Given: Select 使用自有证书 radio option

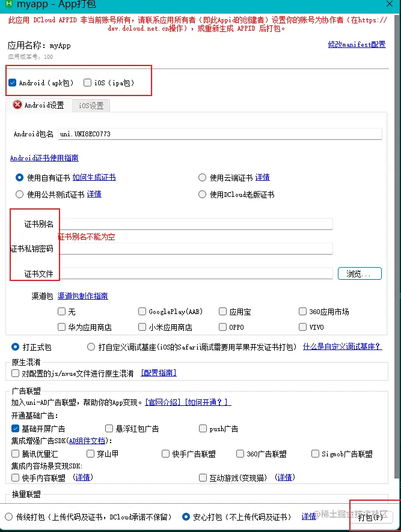Looking at the screenshot, I should 19,178.
